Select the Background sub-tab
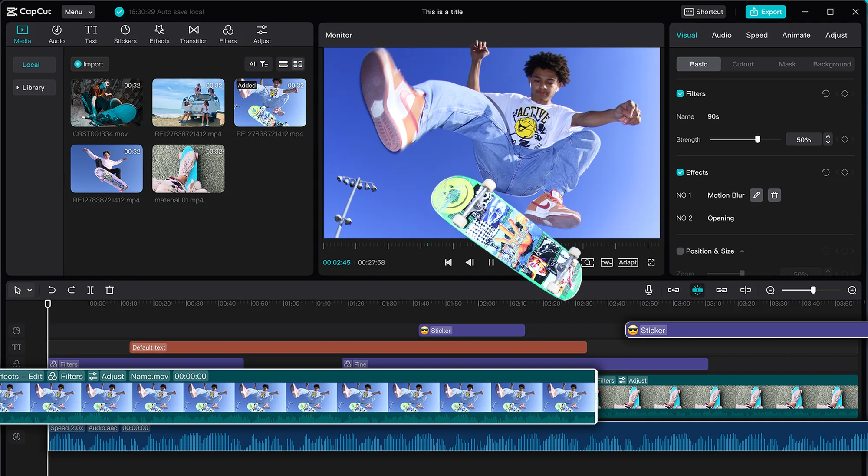The image size is (868, 476). tap(832, 64)
